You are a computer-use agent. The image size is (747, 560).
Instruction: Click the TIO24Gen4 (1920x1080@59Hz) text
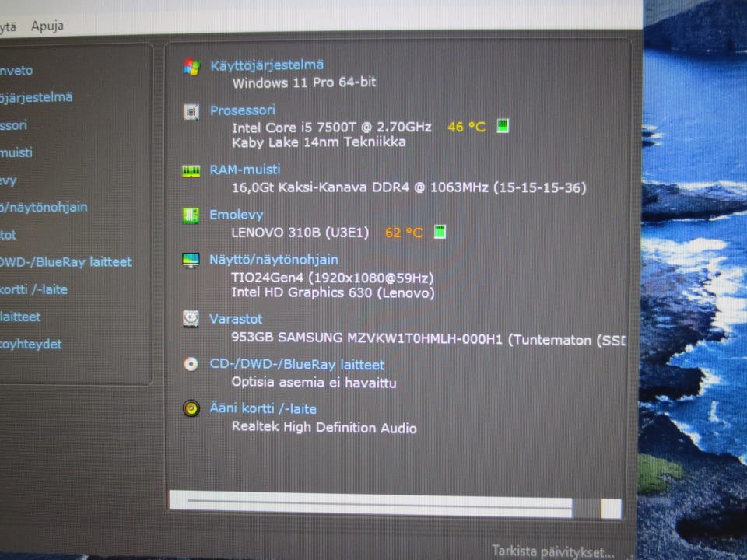(332, 277)
